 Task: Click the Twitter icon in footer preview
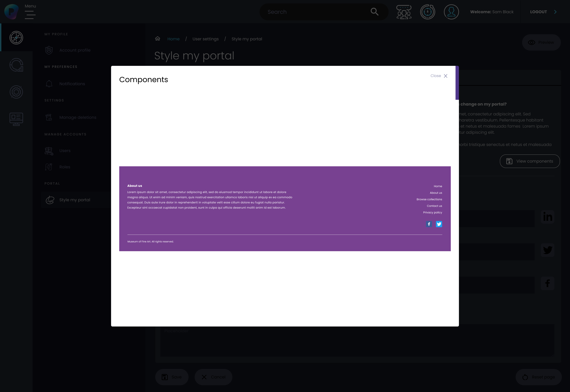click(439, 224)
